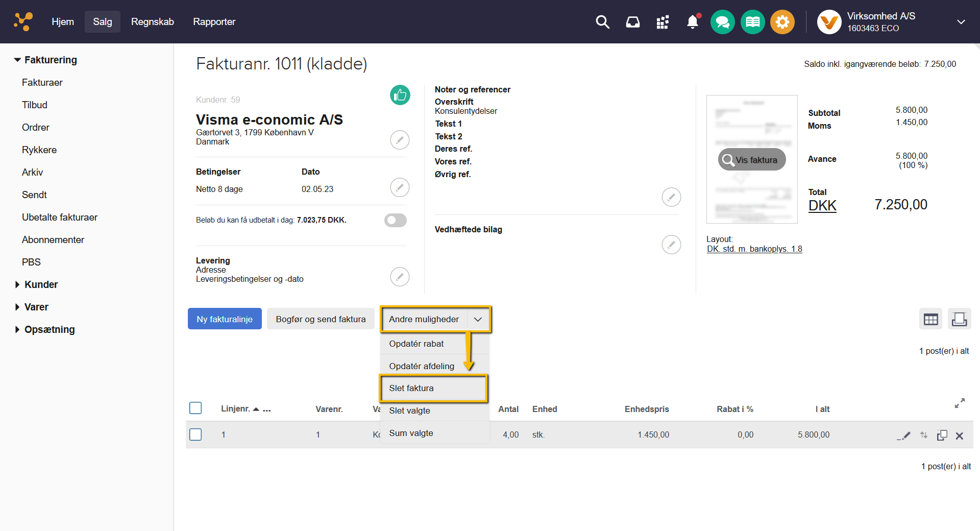980x531 pixels.
Task: Open the Linjenr. column ellipsis options
Action: coord(266,409)
